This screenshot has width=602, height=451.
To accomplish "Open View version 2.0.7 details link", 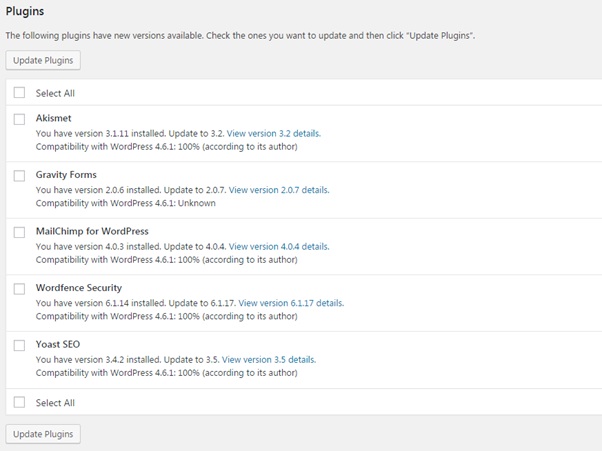I will click(279, 190).
